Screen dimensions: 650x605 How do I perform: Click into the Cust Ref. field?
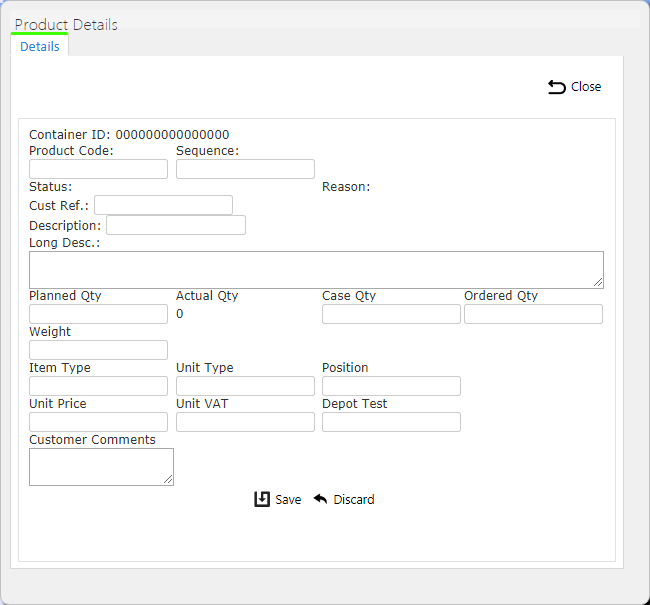163,205
